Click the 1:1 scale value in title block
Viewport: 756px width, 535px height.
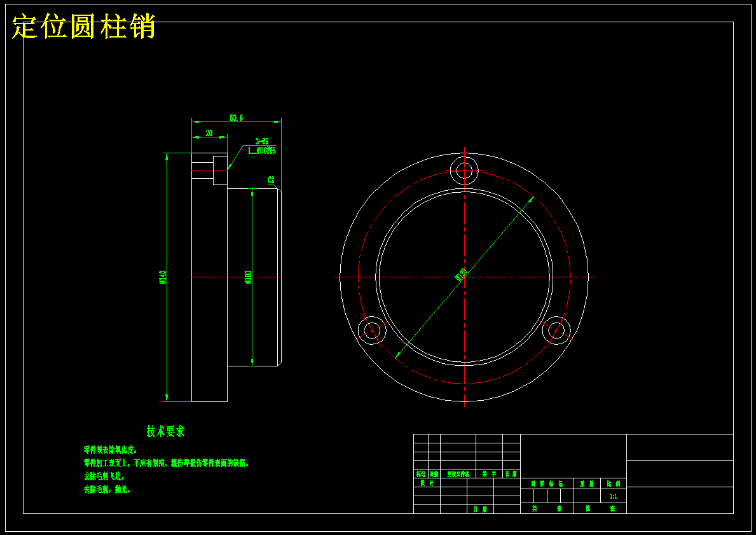(614, 496)
